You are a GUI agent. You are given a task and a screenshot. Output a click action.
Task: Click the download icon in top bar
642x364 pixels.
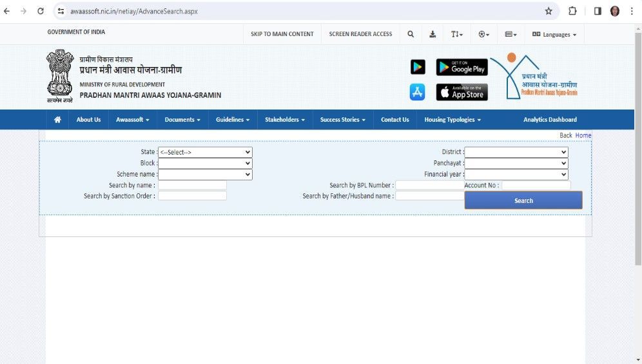tap(433, 34)
